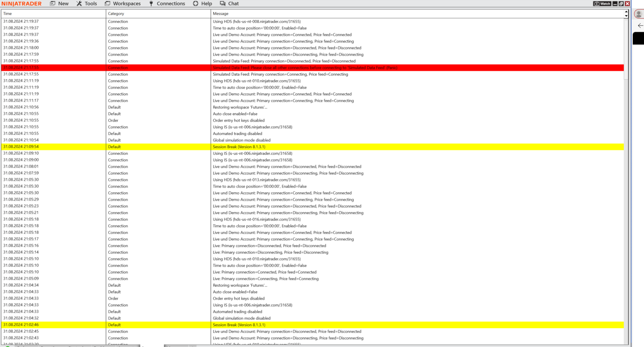Click the 31.08.2024 21:05:17 time cell
The width and height of the screenshot is (644, 347).
(21, 239)
